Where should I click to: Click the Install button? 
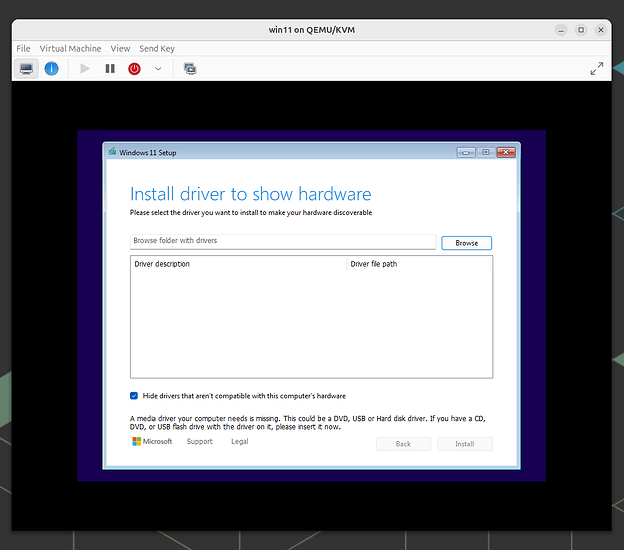pos(465,444)
